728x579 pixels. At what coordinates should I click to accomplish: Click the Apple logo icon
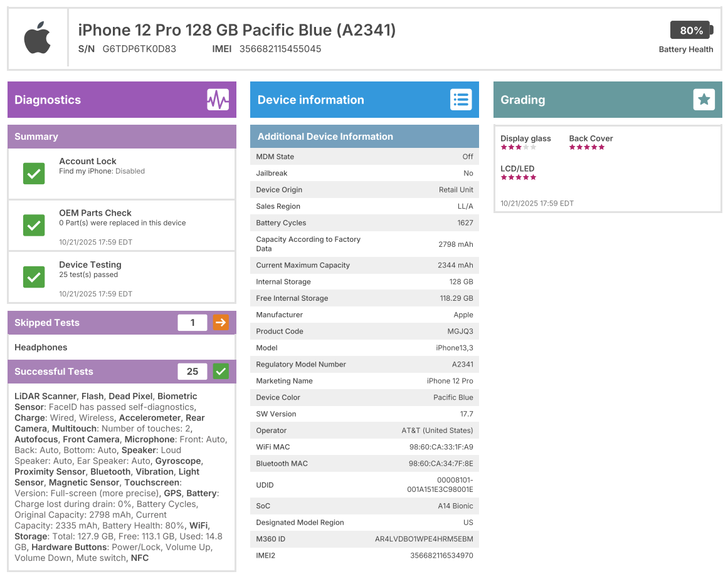click(37, 38)
